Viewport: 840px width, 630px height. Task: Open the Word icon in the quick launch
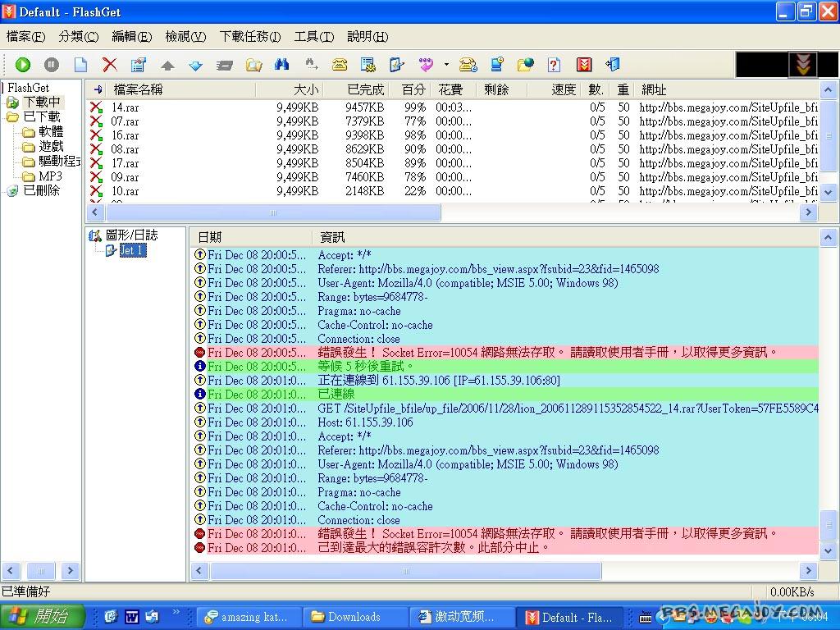[132, 617]
